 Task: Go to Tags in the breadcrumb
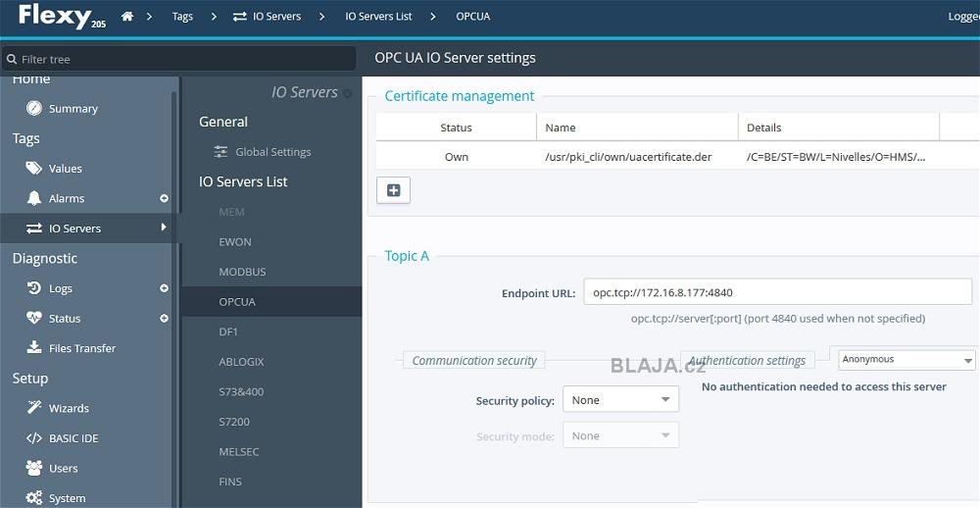tap(182, 17)
